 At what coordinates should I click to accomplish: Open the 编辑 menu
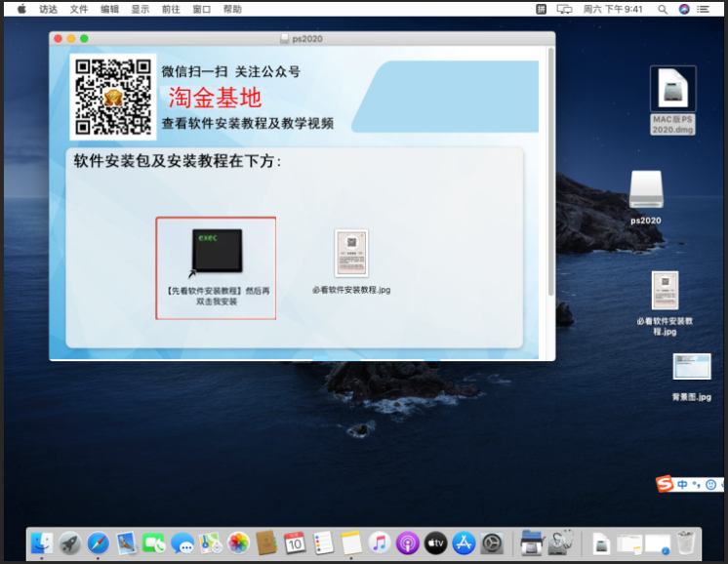[109, 10]
